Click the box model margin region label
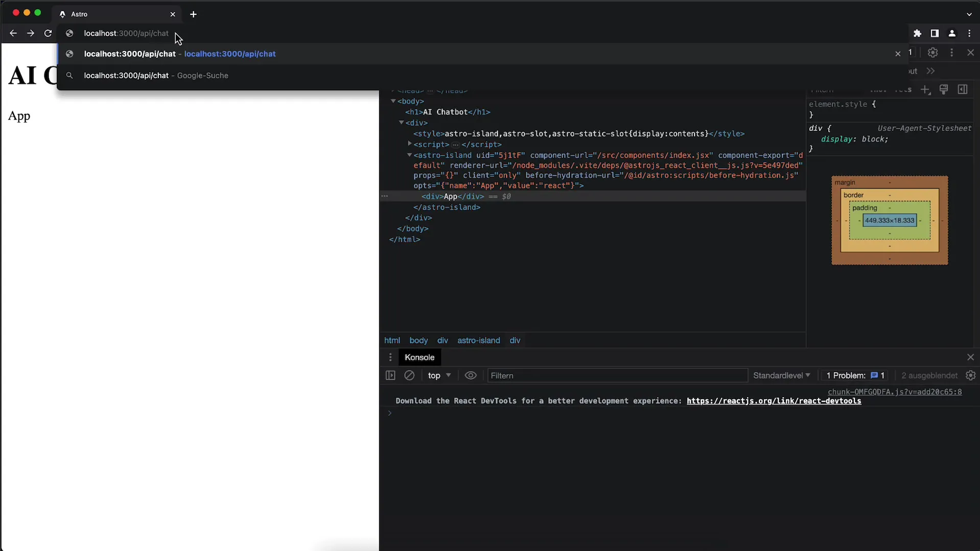980x551 pixels. tap(845, 182)
